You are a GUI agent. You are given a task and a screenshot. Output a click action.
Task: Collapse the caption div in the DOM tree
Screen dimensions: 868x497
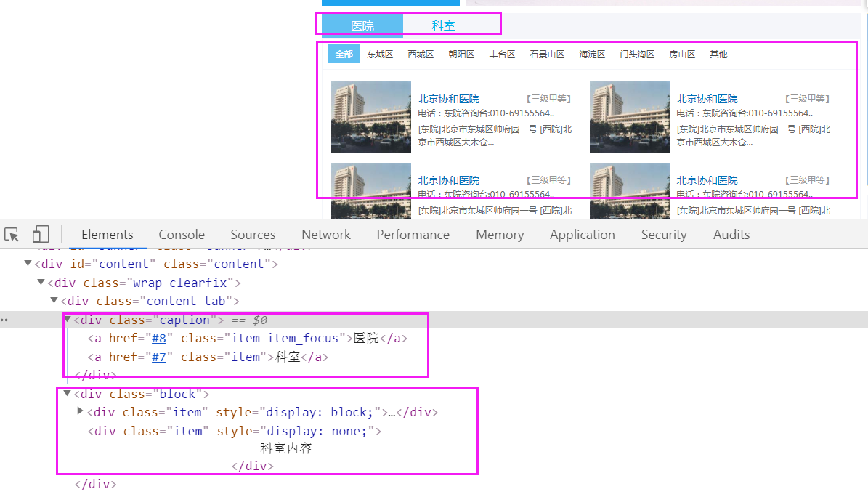(67, 319)
